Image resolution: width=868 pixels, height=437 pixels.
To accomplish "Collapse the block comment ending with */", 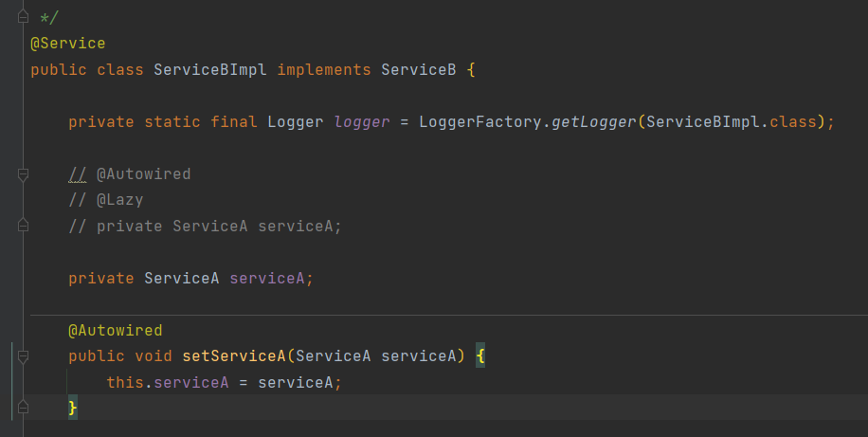I will coord(23,17).
